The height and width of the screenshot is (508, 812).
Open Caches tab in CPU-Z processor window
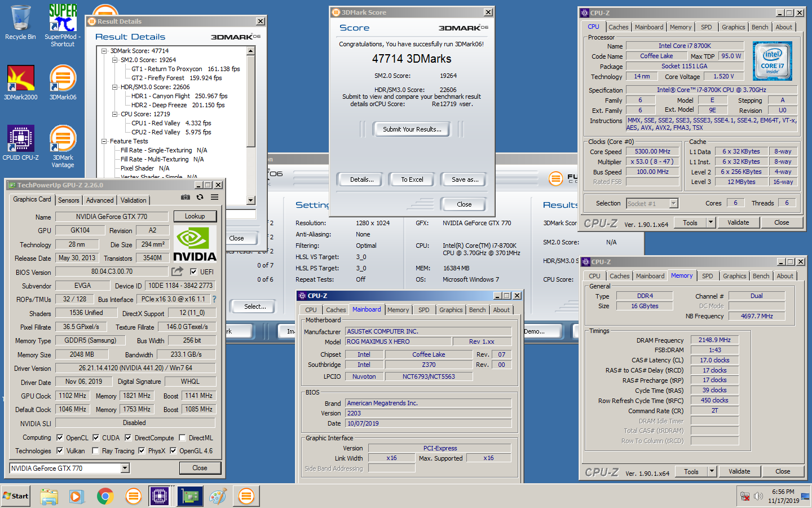point(619,27)
